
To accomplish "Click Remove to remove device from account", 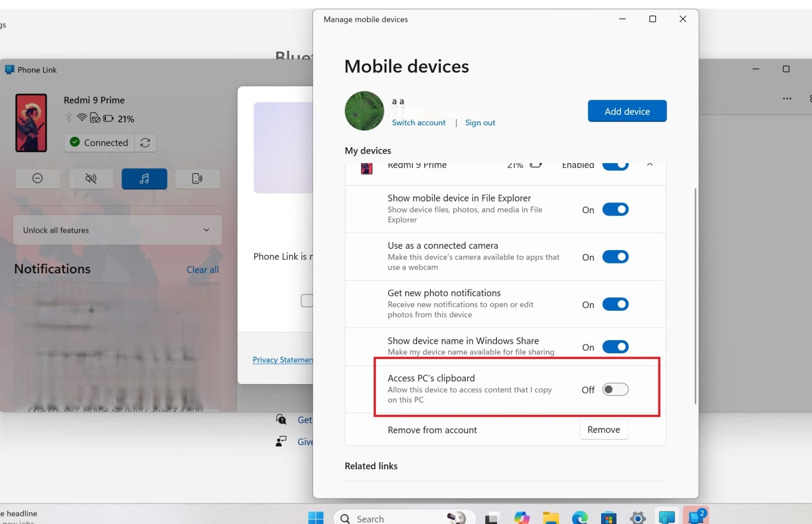I will click(x=603, y=429).
